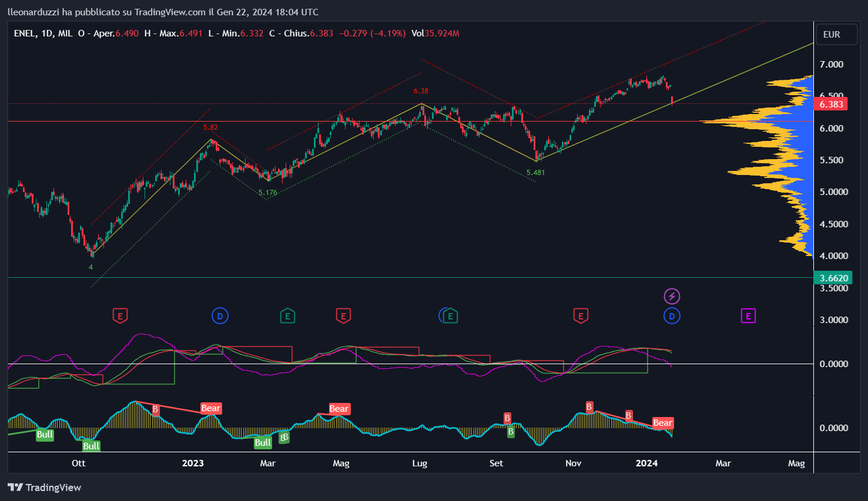Click the current price tag 6.383
Image resolution: width=868 pixels, height=501 pixels.
point(832,105)
